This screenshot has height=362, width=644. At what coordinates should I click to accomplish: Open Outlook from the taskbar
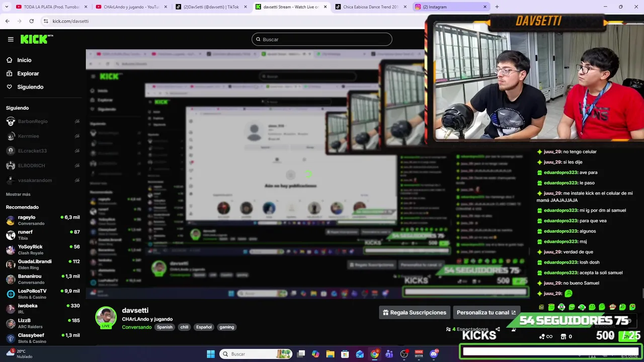tap(360, 354)
